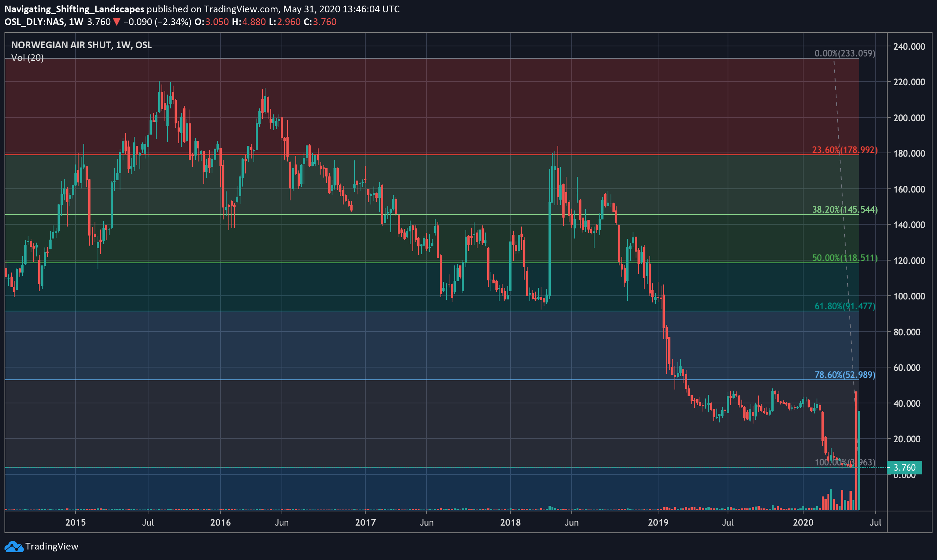
Task: Click the 160.000 price axis label
Action: 909,189
